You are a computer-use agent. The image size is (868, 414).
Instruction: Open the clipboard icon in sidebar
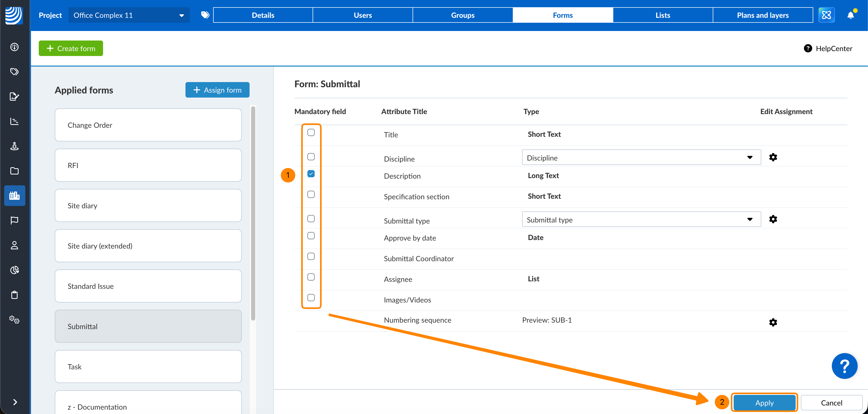[14, 295]
